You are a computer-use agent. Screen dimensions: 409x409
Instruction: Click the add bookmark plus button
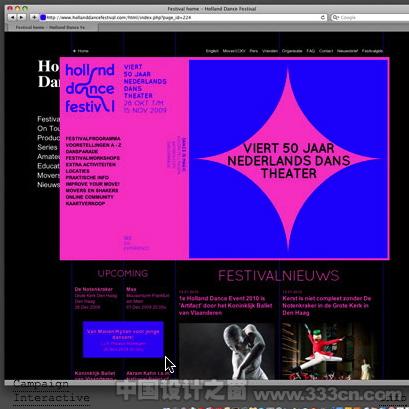point(34,17)
